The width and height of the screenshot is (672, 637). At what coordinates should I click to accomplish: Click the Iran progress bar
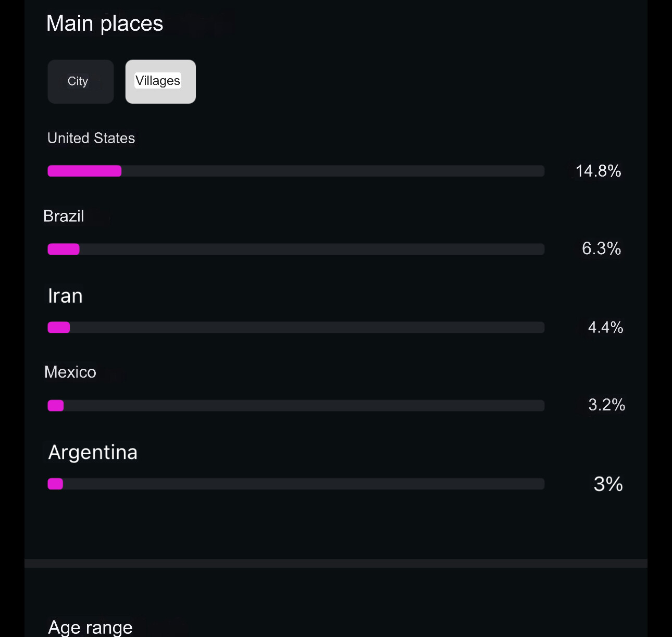296,327
